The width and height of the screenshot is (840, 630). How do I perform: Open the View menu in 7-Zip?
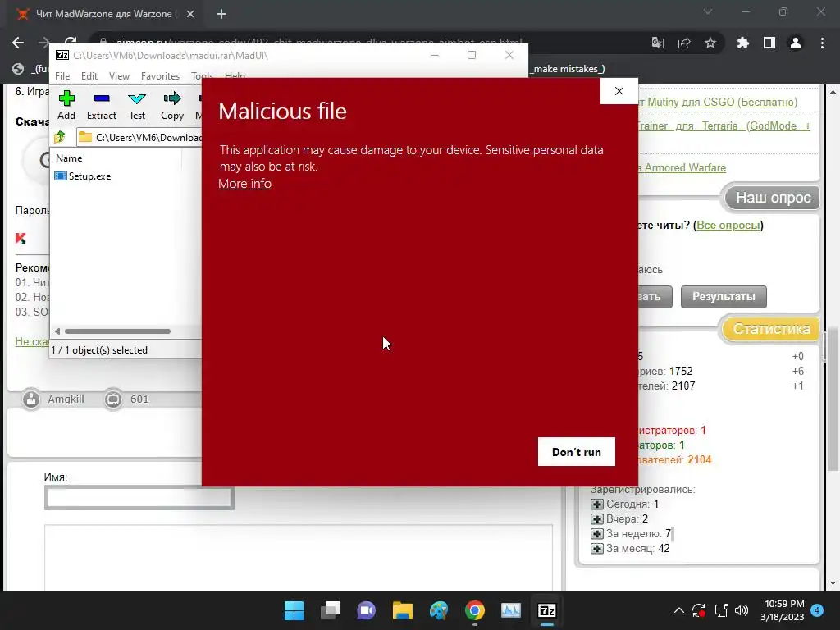119,76
